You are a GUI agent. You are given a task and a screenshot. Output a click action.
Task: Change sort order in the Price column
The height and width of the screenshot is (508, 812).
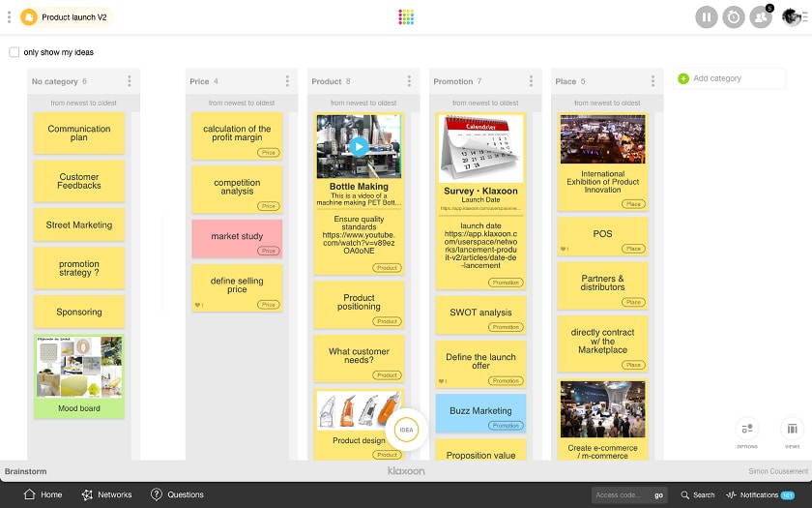(242, 103)
